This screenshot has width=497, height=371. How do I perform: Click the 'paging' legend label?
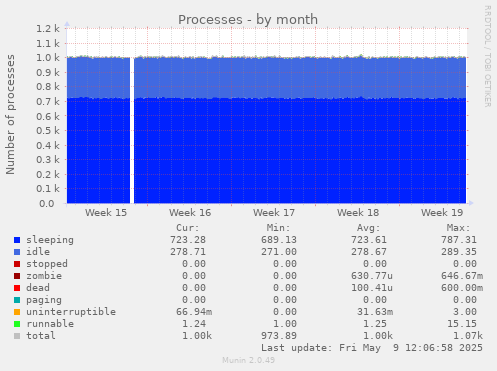(44, 300)
